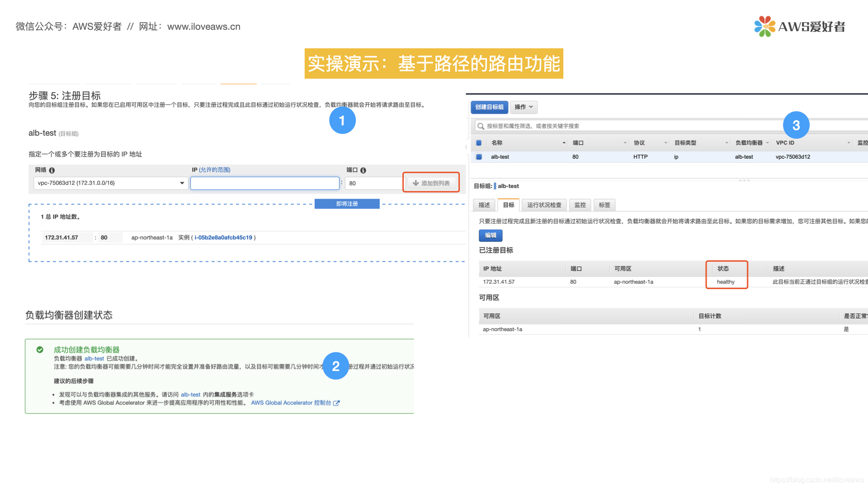This screenshot has width=868, height=488.
Task: Click the network info icon
Action: pos(52,170)
